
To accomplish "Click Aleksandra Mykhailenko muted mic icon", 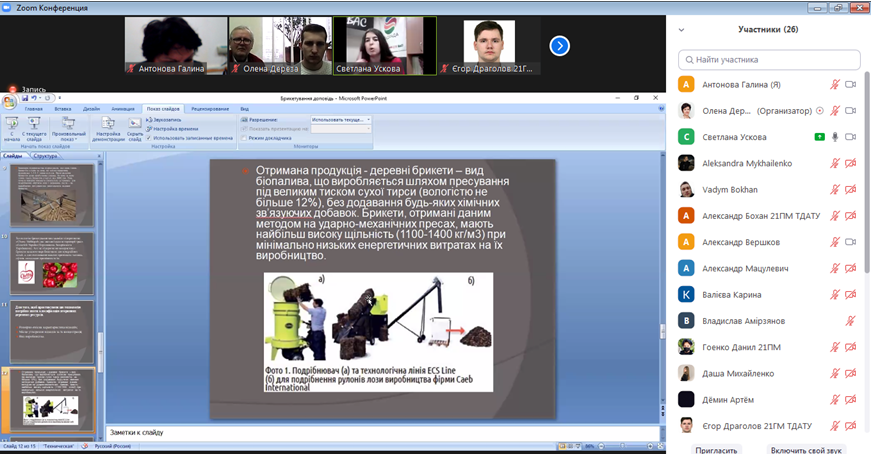I will click(x=835, y=163).
